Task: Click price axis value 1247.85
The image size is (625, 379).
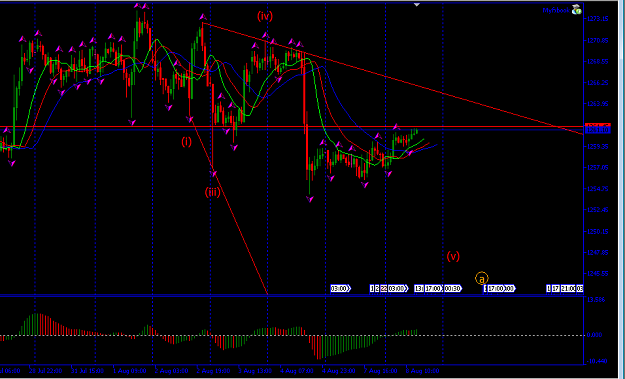Action: click(597, 252)
